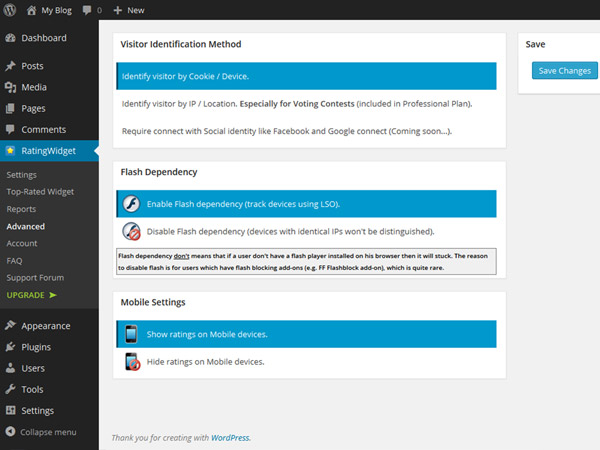Click the blocked phone icon on Hide ratings
The width and height of the screenshot is (600, 450).
[132, 362]
